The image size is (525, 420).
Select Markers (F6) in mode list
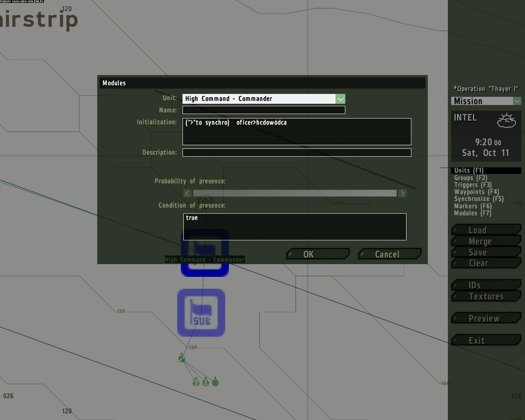coord(472,206)
